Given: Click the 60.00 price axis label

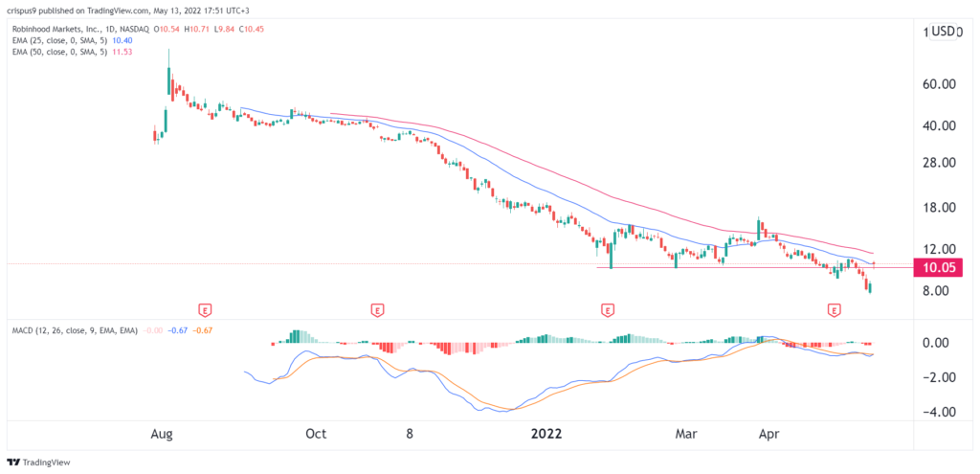Looking at the screenshot, I should click(938, 84).
